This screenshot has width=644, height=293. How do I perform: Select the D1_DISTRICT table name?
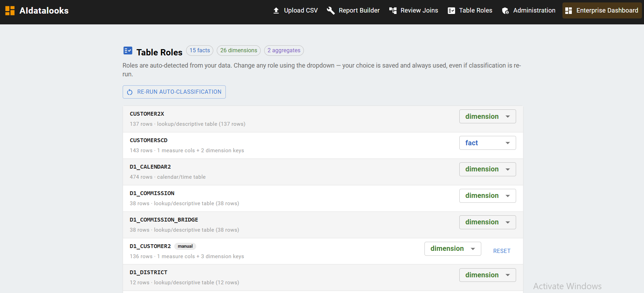[x=148, y=272]
